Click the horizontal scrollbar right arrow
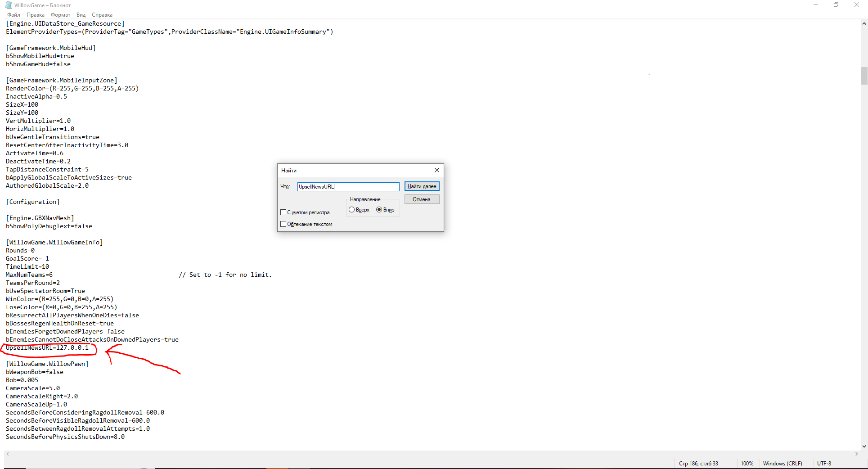The width and height of the screenshot is (868, 469). click(x=856, y=454)
